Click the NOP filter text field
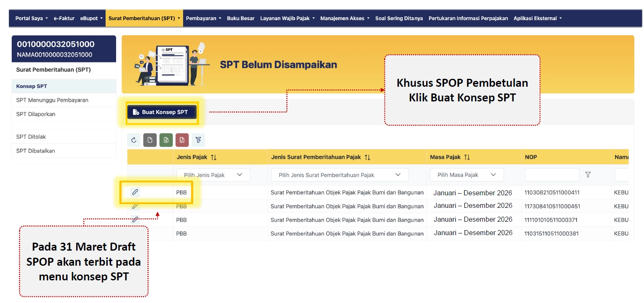Screen dimensions: 644x303 click(552, 175)
